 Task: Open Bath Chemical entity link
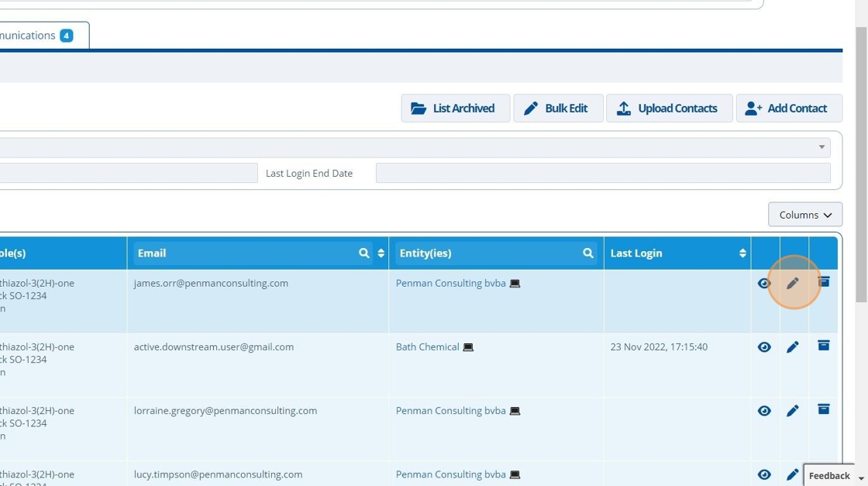tap(427, 347)
